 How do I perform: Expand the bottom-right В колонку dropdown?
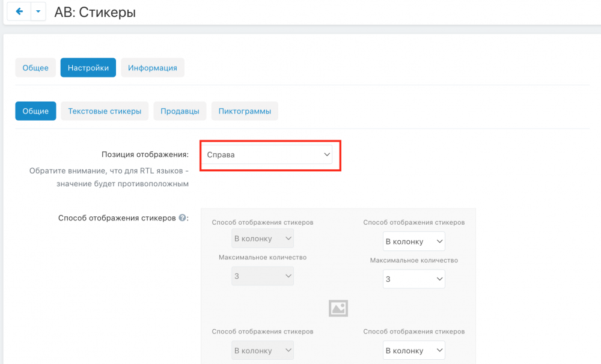[414, 350]
